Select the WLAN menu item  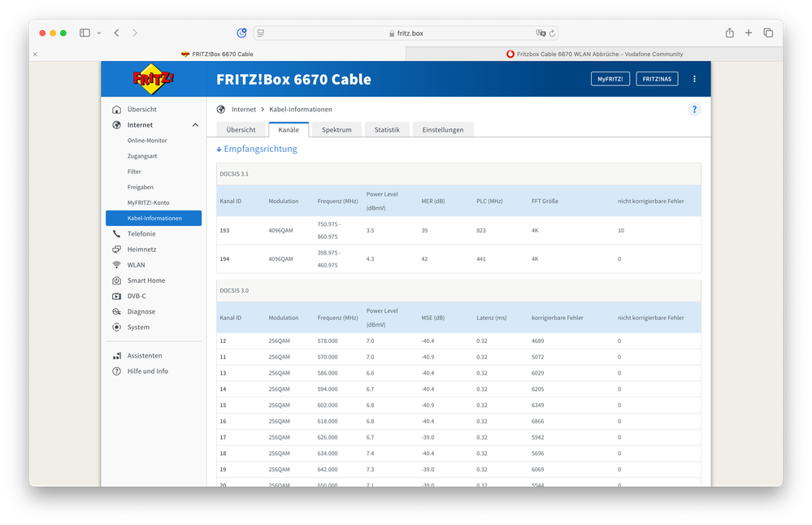(136, 265)
